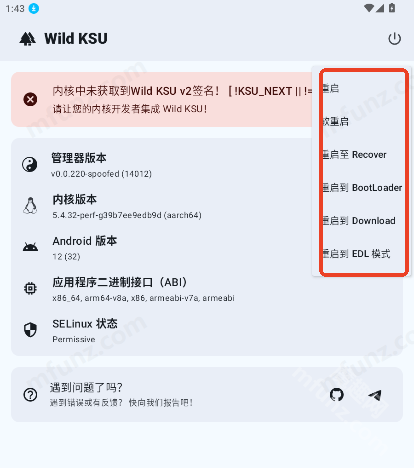414x468 pixels.
Task: Select reboot to Download option
Action: point(362,220)
